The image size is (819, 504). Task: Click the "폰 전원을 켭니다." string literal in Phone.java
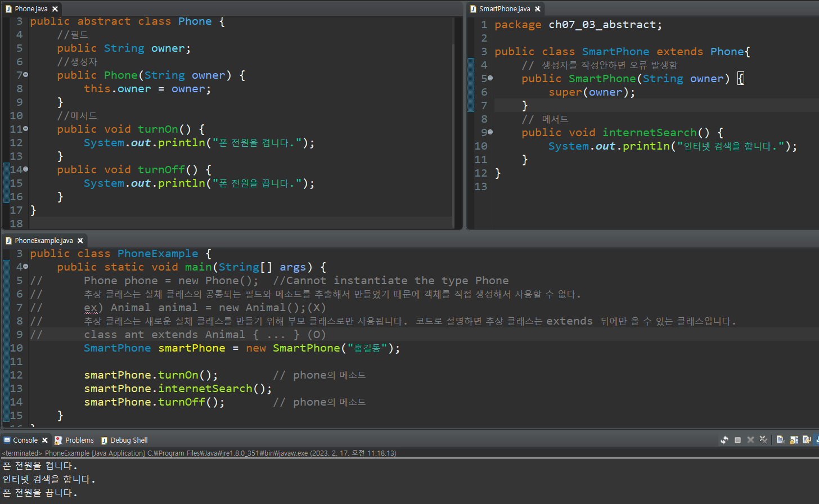tap(257, 143)
